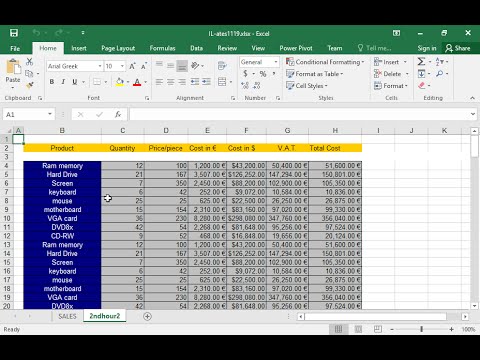Toggle Bold formatting
The image size is (480, 360).
(x=52, y=82)
